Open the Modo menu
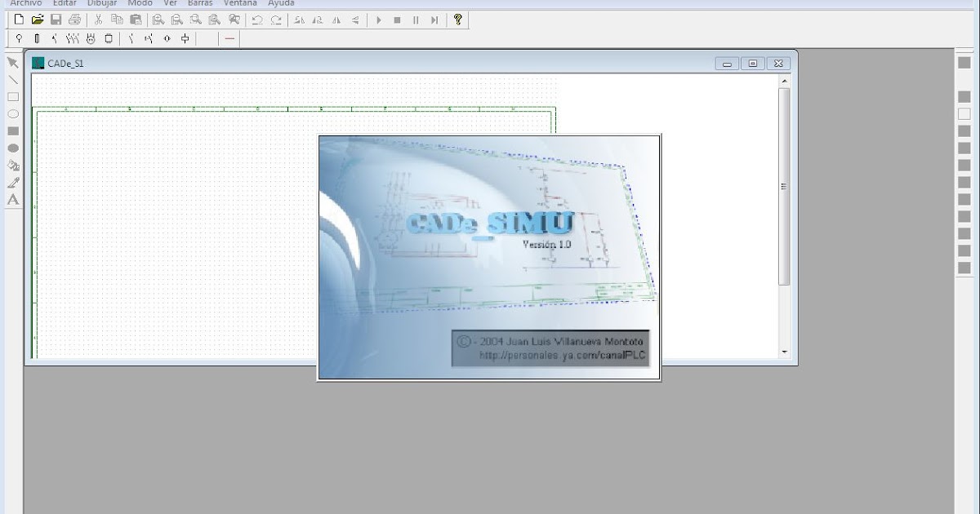The image size is (980, 514). coord(139,3)
